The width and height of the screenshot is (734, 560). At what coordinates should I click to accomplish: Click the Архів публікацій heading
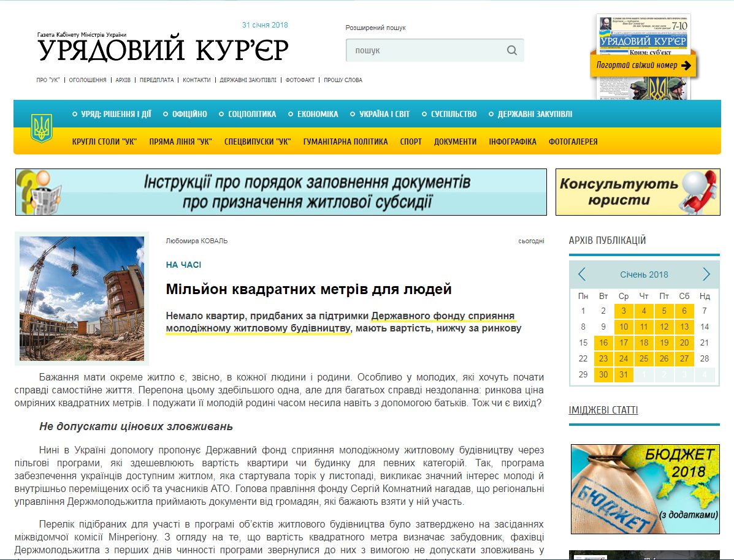(607, 240)
